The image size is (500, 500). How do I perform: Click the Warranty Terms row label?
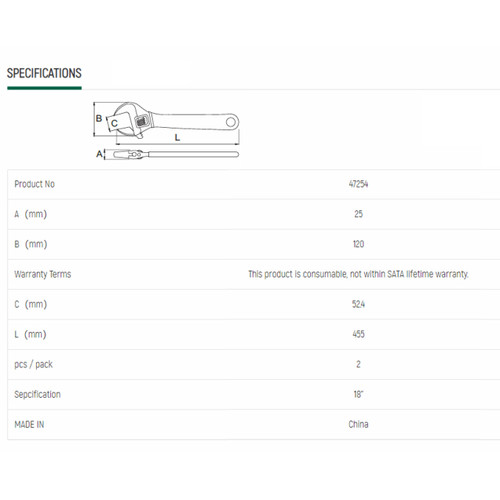pyautogui.click(x=42, y=274)
